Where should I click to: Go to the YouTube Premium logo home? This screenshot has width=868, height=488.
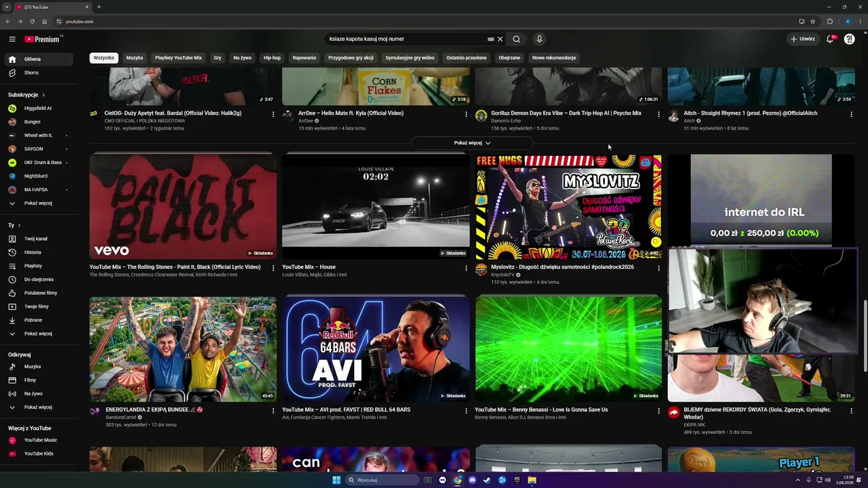[43, 39]
